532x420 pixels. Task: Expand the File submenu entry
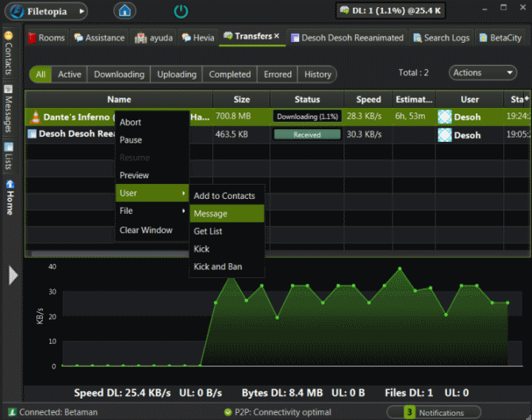(x=152, y=211)
